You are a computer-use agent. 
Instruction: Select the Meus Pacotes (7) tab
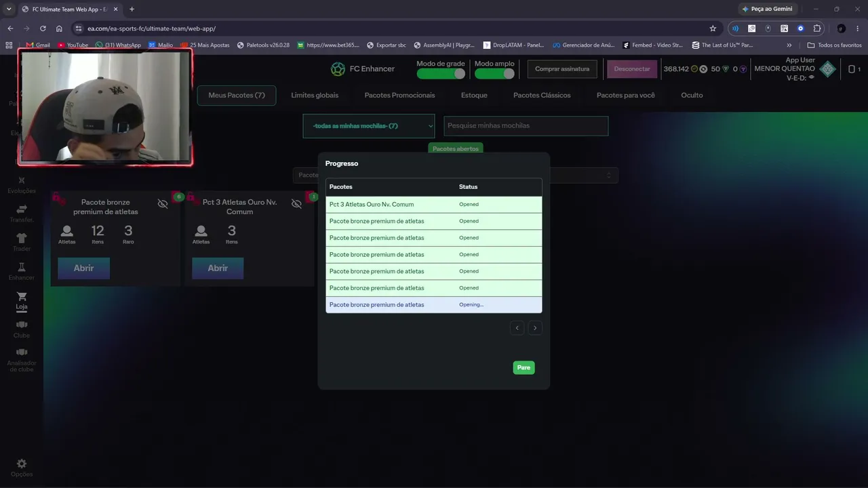[x=237, y=96]
